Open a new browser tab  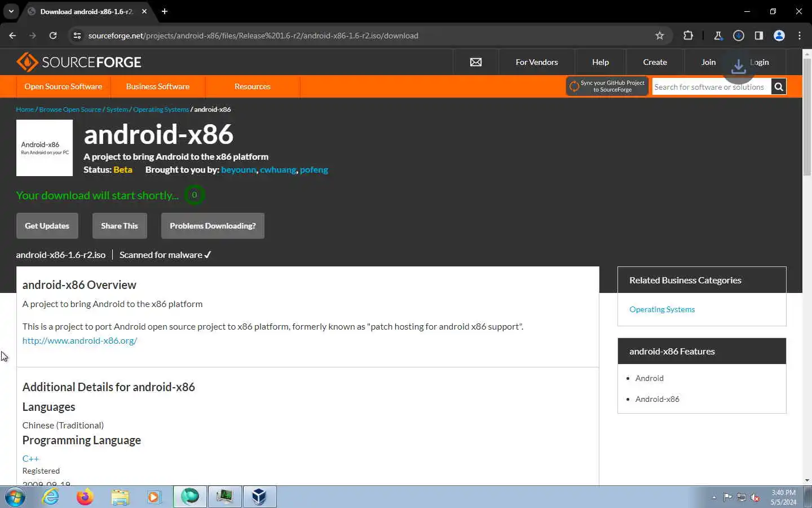[x=165, y=11]
